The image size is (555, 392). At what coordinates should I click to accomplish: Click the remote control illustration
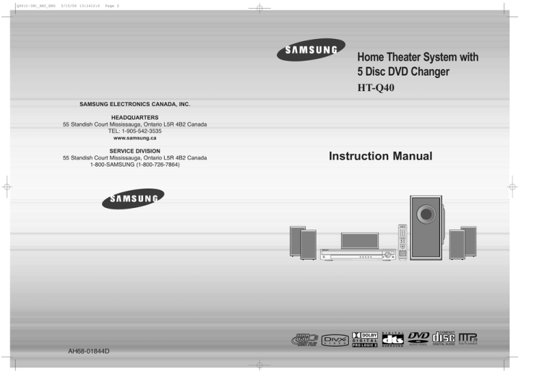click(403, 243)
